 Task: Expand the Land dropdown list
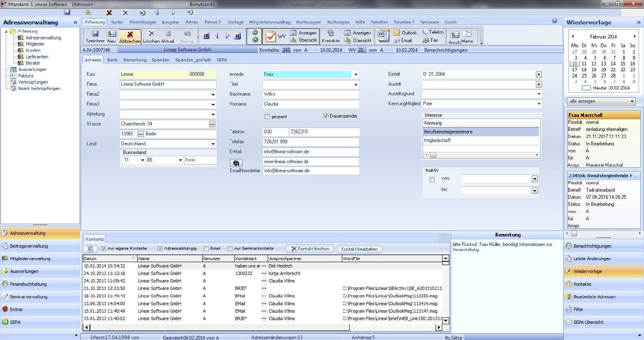tap(213, 144)
